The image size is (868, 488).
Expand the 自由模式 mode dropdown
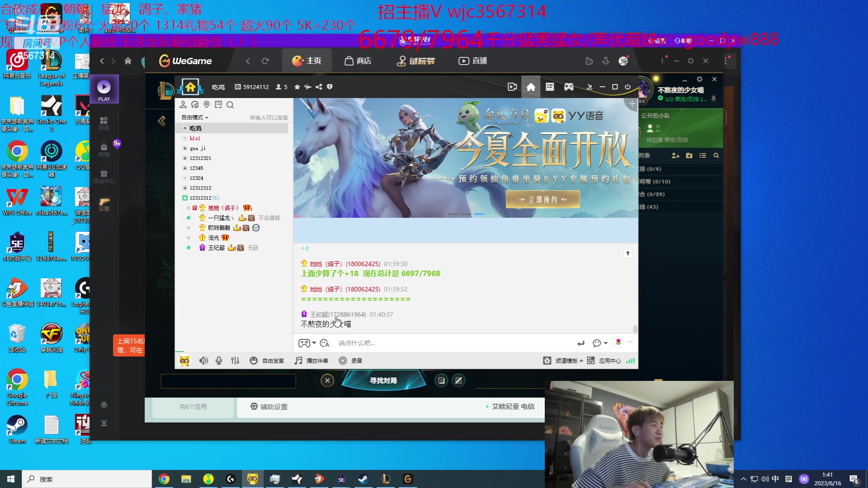[195, 117]
